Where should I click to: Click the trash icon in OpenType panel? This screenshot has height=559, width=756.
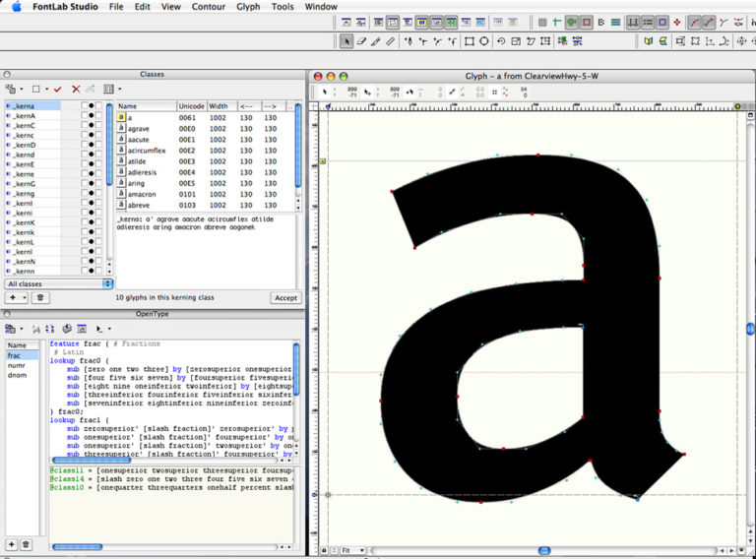(27, 544)
